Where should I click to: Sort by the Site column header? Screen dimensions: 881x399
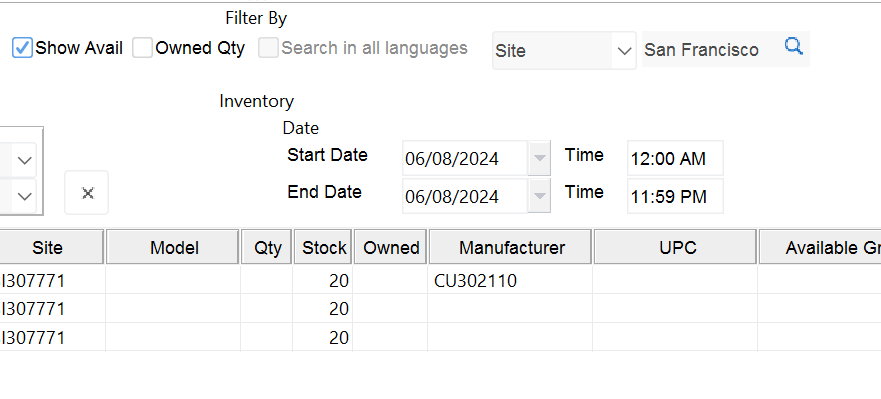click(48, 247)
